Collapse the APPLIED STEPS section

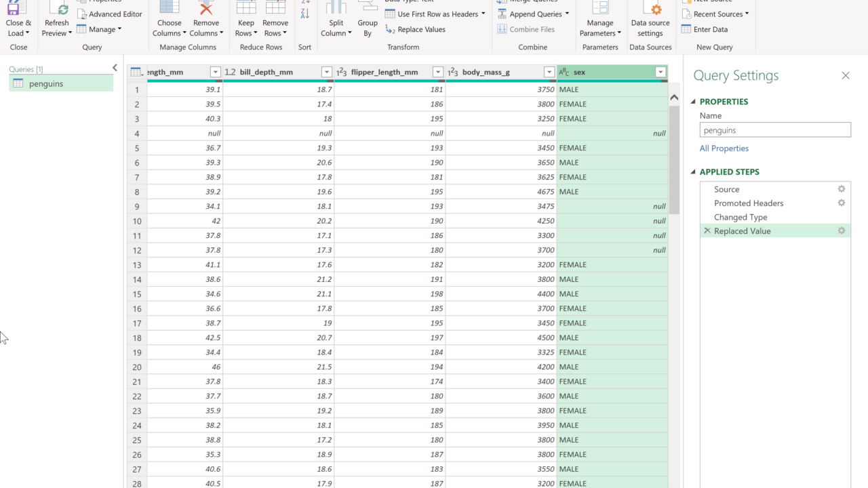[693, 172]
